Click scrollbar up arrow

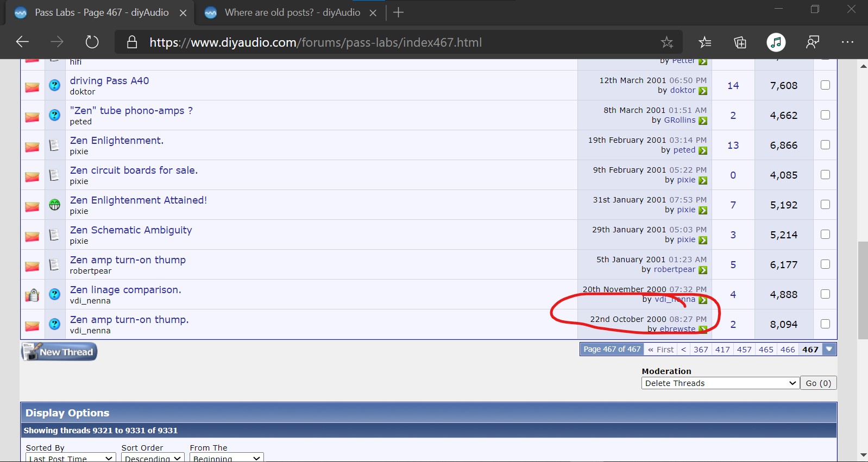pos(863,66)
